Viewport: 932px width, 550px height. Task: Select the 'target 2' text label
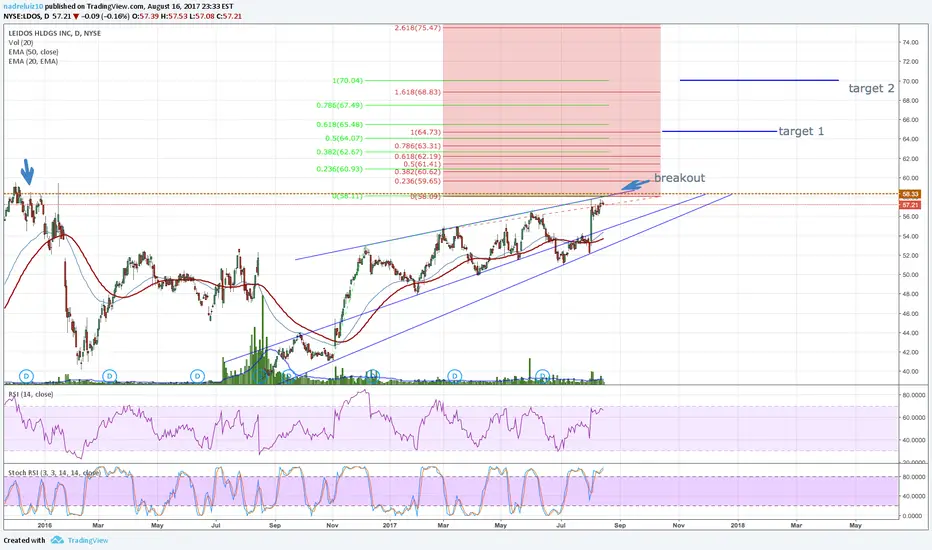[871, 88]
